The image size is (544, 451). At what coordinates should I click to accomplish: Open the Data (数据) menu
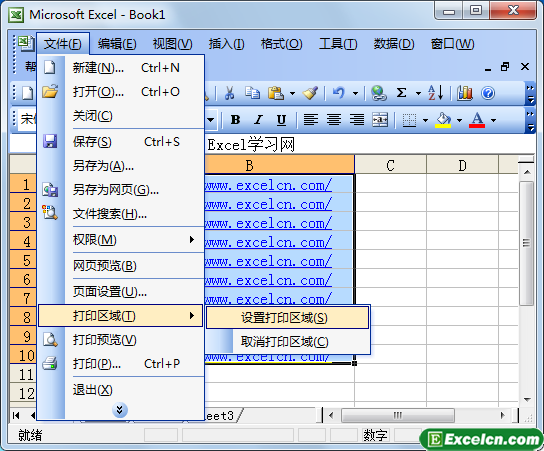pos(394,44)
